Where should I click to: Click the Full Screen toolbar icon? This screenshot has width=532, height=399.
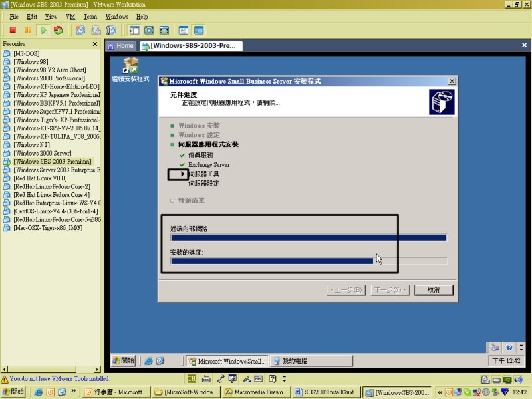pyautogui.click(x=164, y=30)
